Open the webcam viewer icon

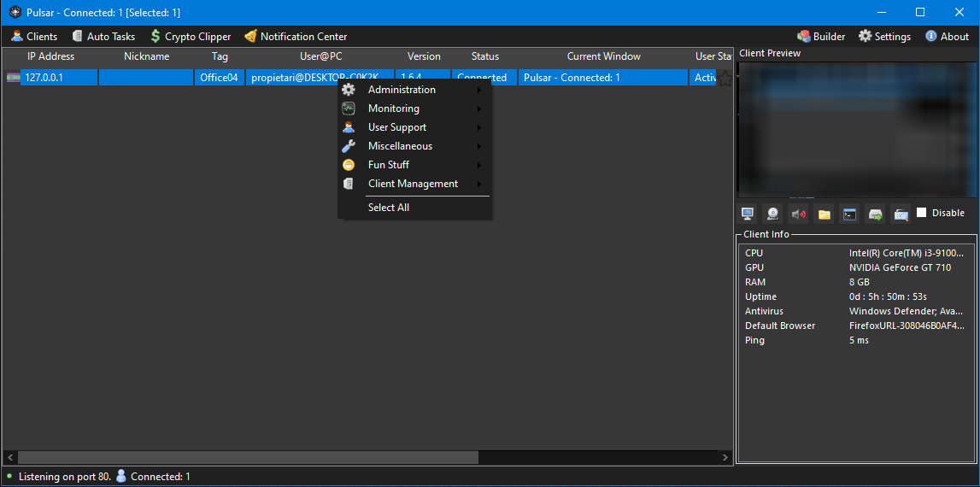(772, 214)
